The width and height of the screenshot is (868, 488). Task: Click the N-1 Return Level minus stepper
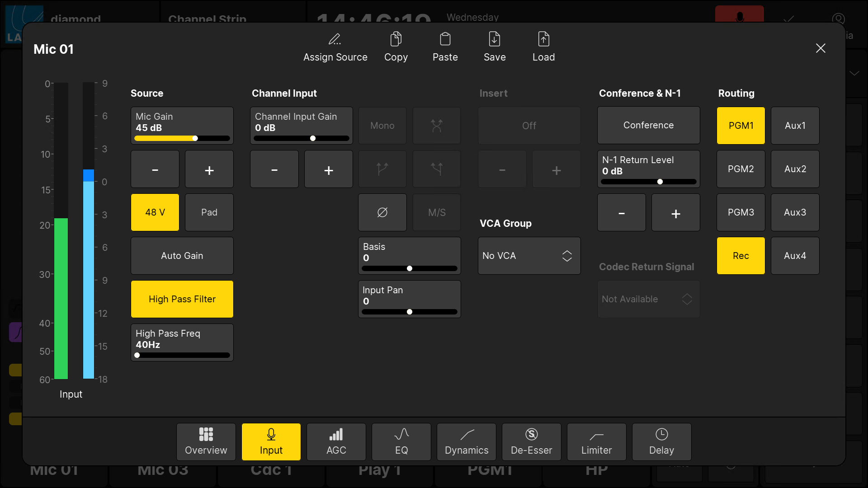tap(623, 213)
